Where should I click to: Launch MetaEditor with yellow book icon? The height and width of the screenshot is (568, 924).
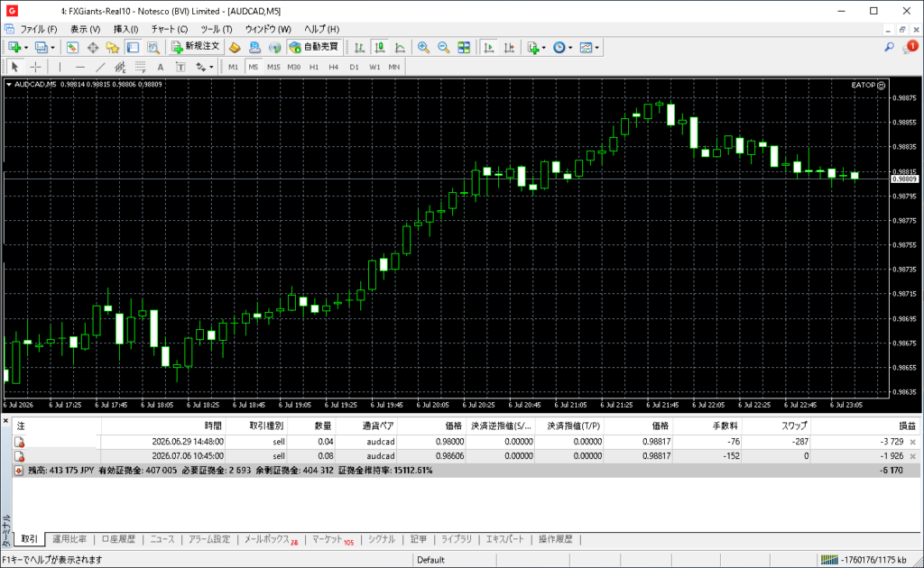pos(235,48)
